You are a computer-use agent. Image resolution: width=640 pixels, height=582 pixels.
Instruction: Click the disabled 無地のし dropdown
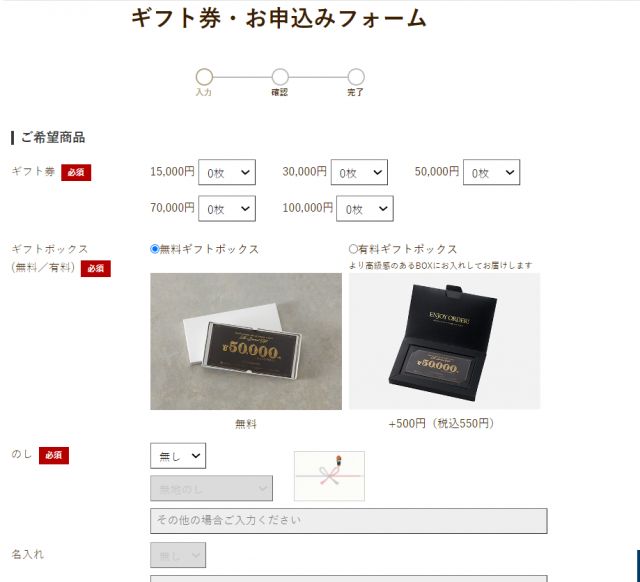(211, 488)
